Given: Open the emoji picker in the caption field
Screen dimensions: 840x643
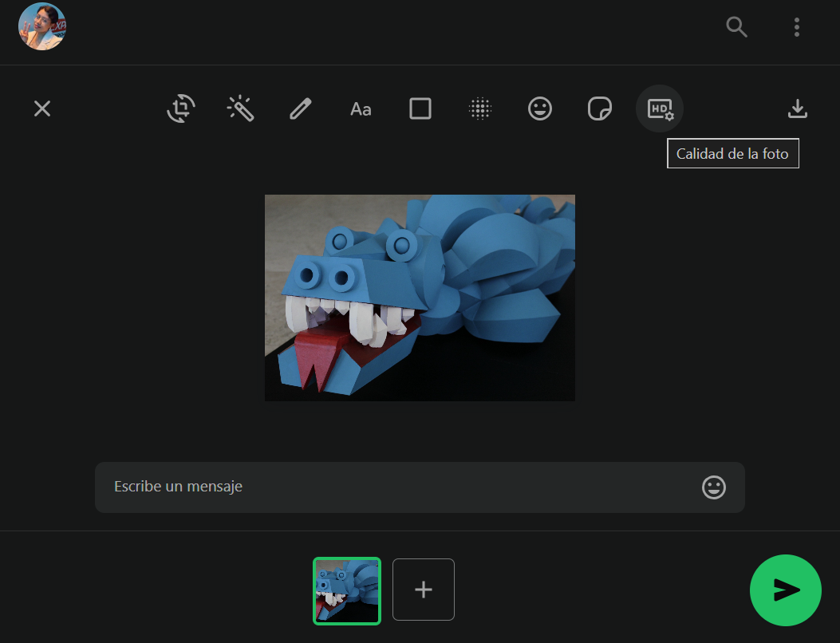Looking at the screenshot, I should point(713,487).
